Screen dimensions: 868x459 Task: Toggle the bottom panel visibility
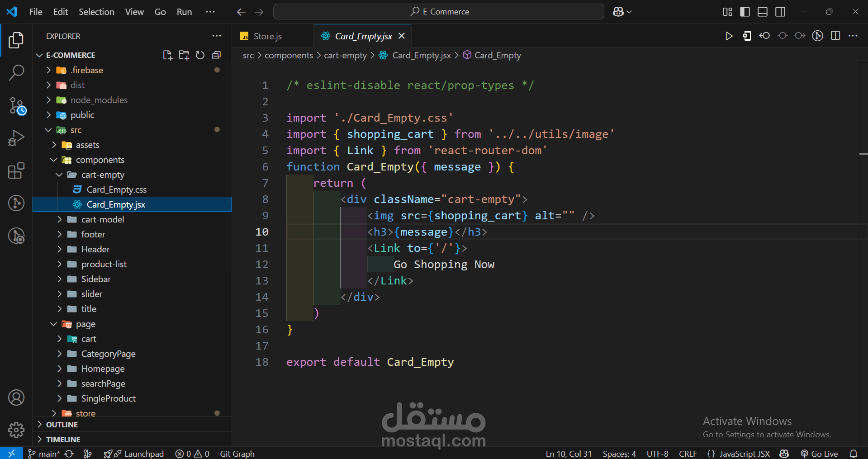click(763, 12)
